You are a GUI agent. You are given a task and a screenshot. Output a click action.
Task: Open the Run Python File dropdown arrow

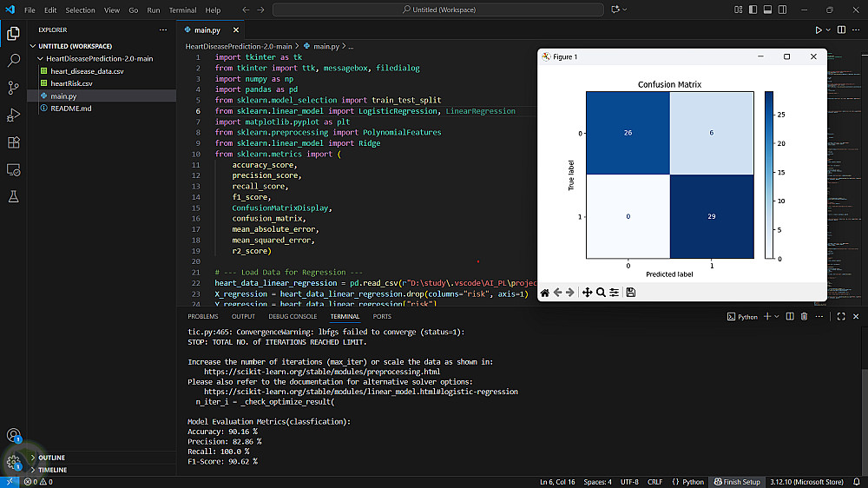coord(829,30)
